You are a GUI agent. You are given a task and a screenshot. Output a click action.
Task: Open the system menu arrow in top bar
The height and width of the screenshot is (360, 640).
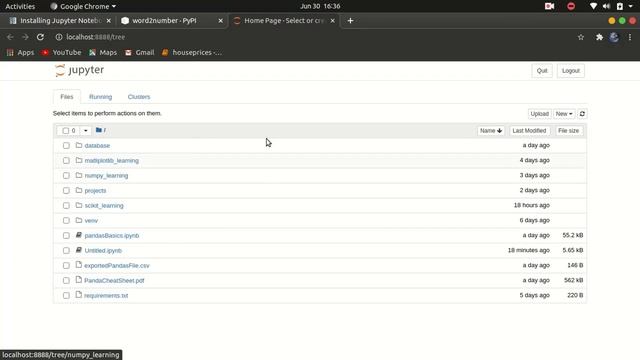631,6
